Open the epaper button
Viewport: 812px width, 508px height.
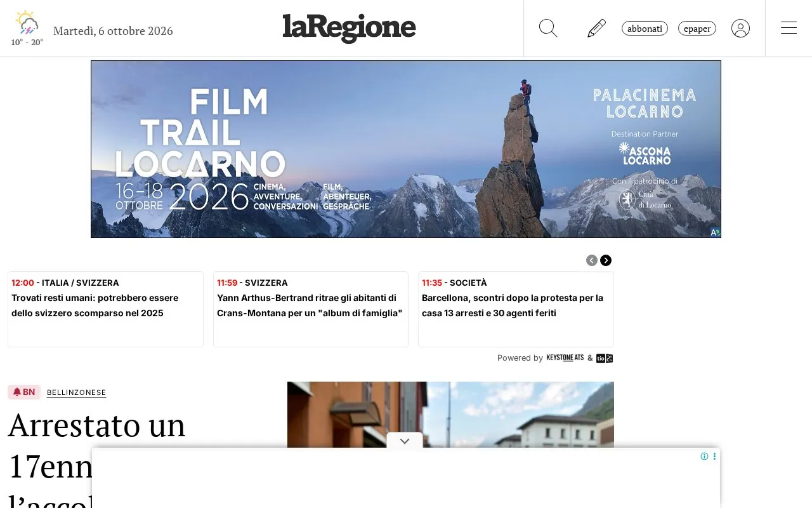(697, 29)
